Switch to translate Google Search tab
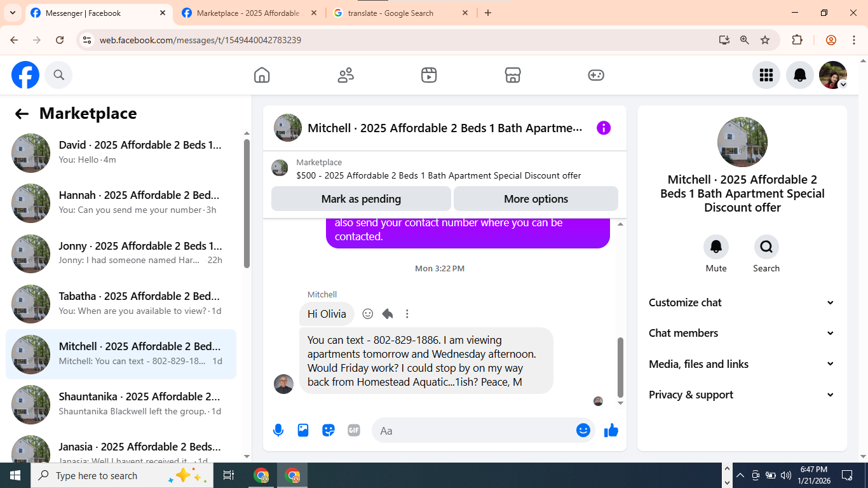Image resolution: width=868 pixels, height=488 pixels. tap(400, 13)
